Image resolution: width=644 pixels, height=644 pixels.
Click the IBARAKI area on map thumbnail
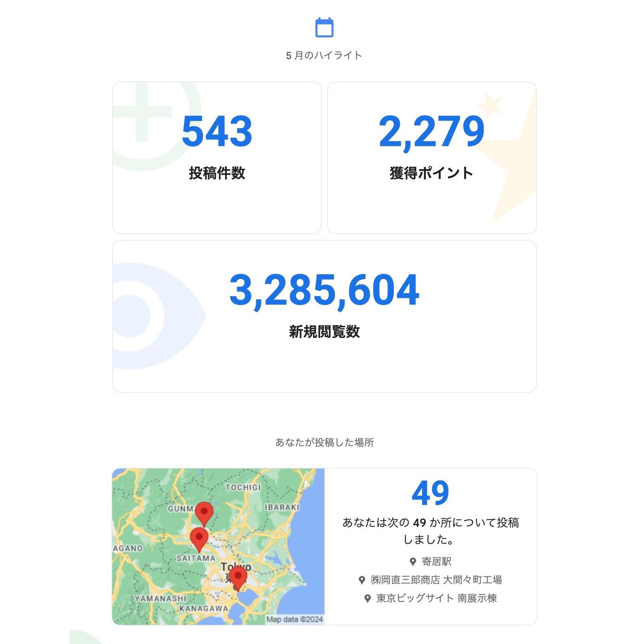click(x=282, y=507)
